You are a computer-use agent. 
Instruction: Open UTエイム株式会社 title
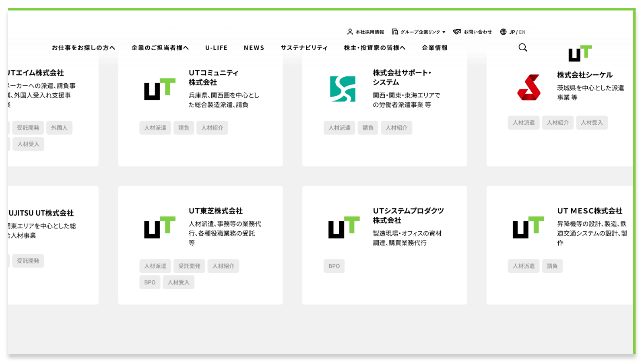[36, 73]
